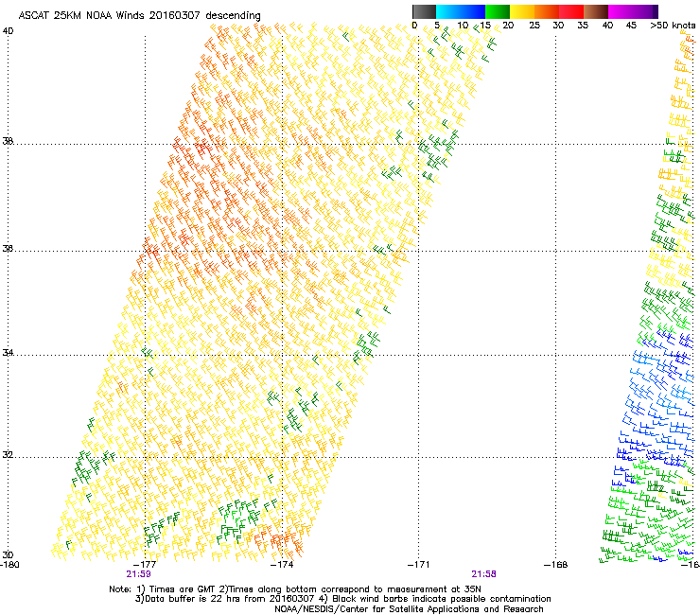The width and height of the screenshot is (700, 615).
Task: Select the brown 35–40 knots legend segment
Action: [596, 11]
